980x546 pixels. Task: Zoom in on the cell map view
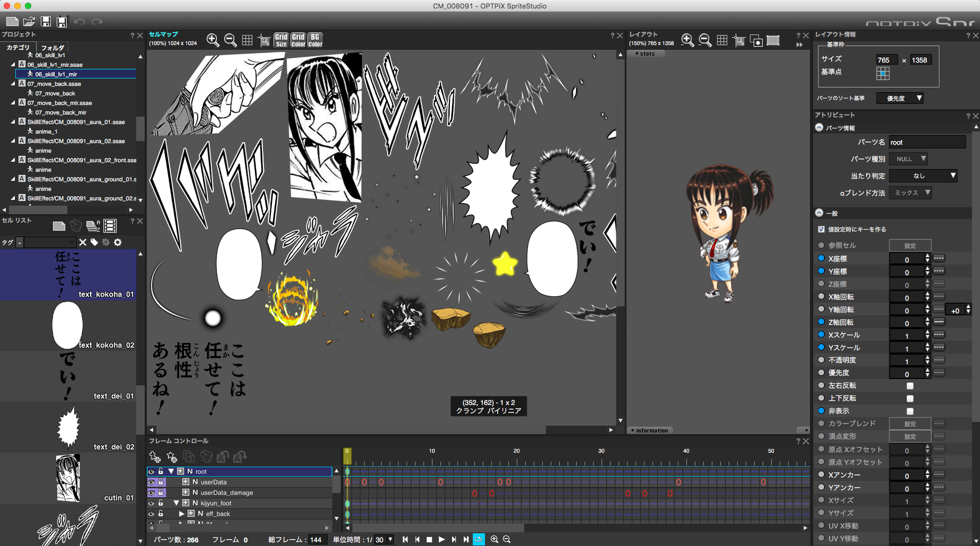click(213, 40)
